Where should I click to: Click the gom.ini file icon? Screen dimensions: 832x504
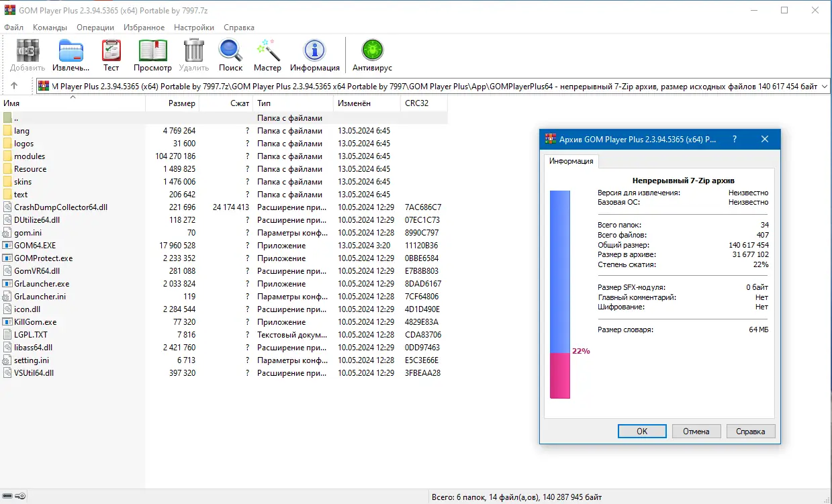click(7, 233)
